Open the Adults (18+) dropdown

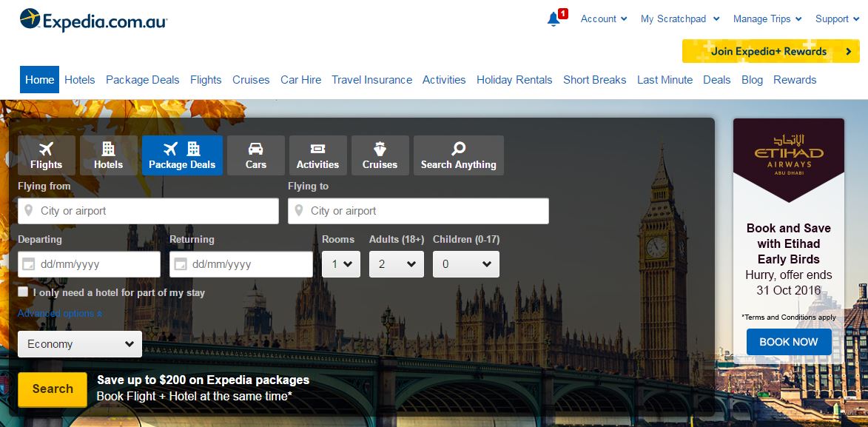click(397, 264)
